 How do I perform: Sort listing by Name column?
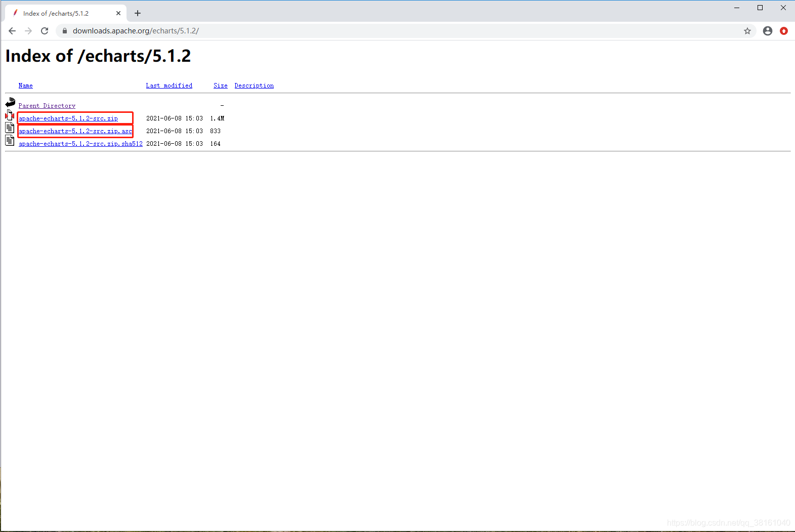[26, 86]
